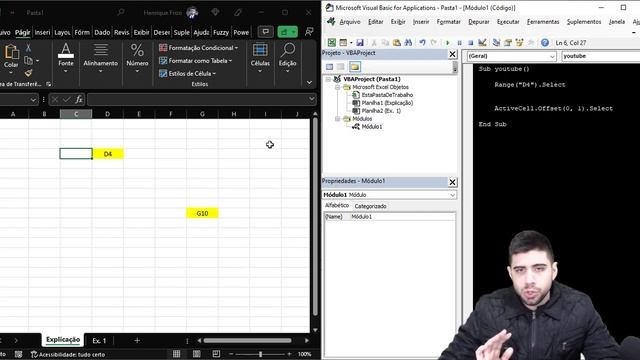640x360 pixels.
Task: Click the Cut scissors icon in Excel ribbon
Action: [x=28, y=48]
